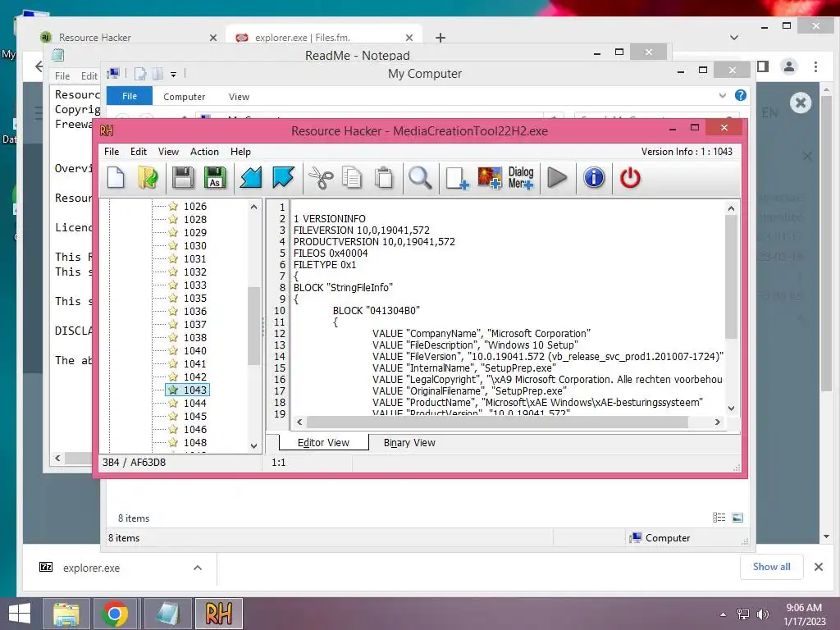
Task: Click the red power exit icon
Action: pos(630,178)
